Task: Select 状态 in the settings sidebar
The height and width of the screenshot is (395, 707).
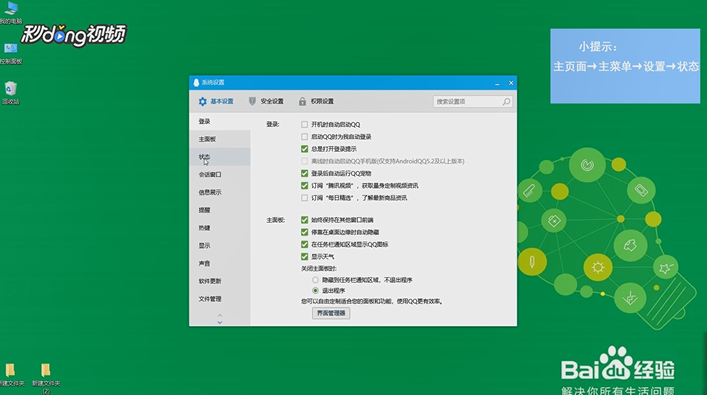Action: (x=220, y=157)
